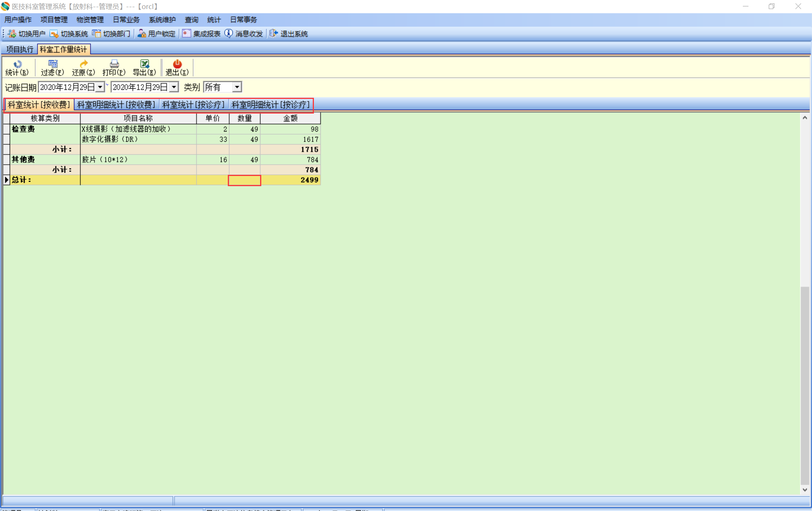Open the 类别 combo box showing 所有

(237, 87)
